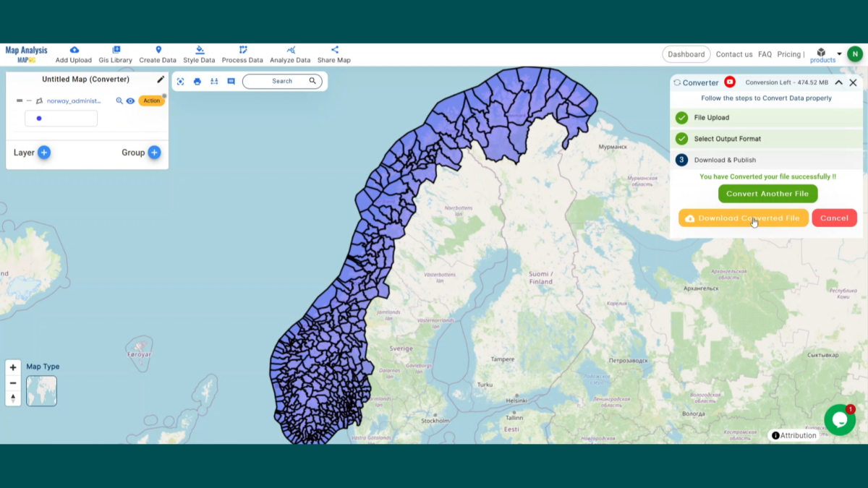This screenshot has width=868, height=488.
Task: Select the Analyze Data icon
Action: click(290, 49)
